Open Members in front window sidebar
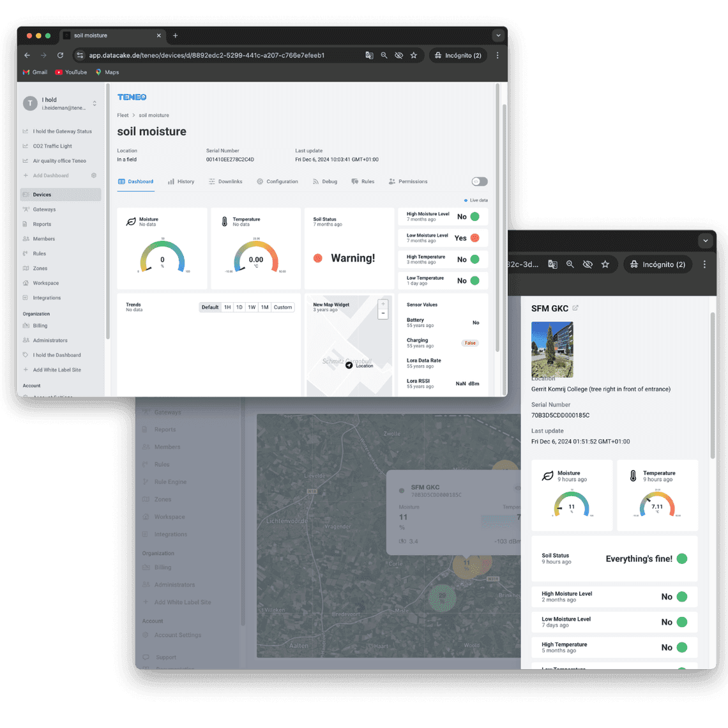Image resolution: width=728 pixels, height=728 pixels. [43, 239]
